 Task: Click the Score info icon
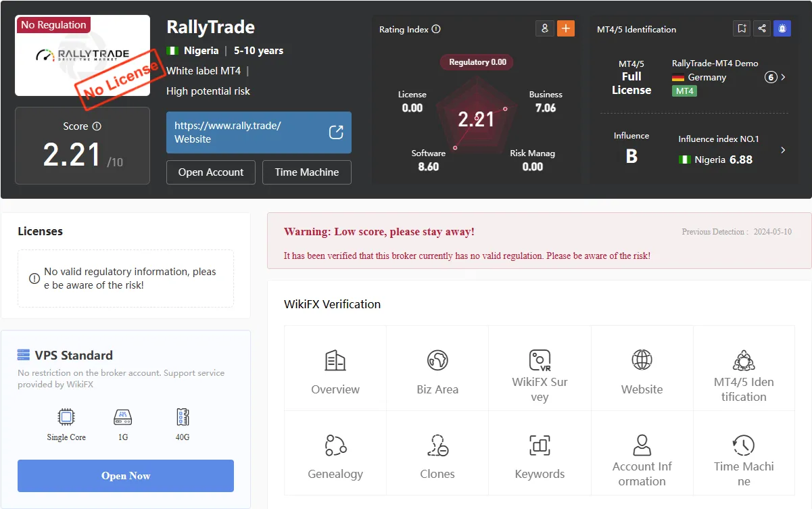tap(97, 126)
